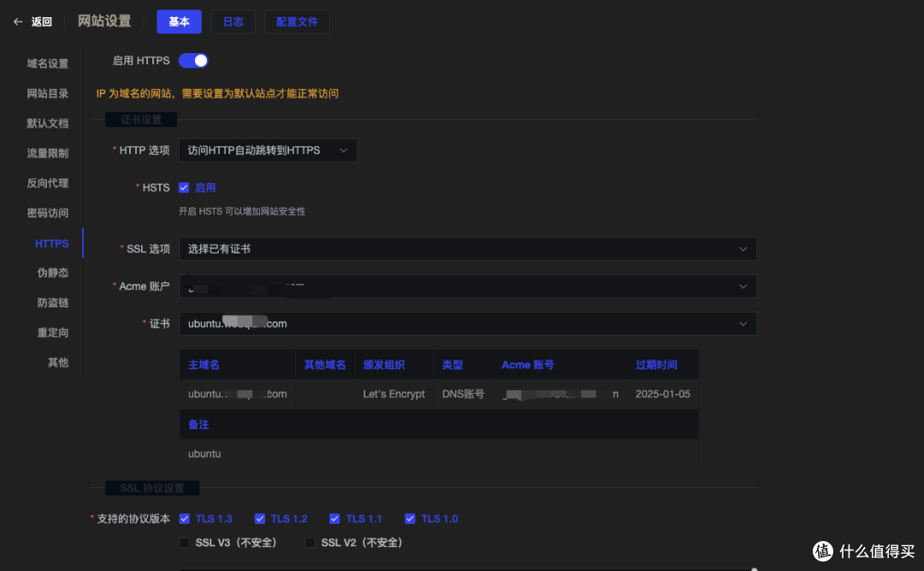The image size is (924, 571).
Task: Uncheck the TLS 1.0 protocol checkbox
Action: (x=410, y=518)
